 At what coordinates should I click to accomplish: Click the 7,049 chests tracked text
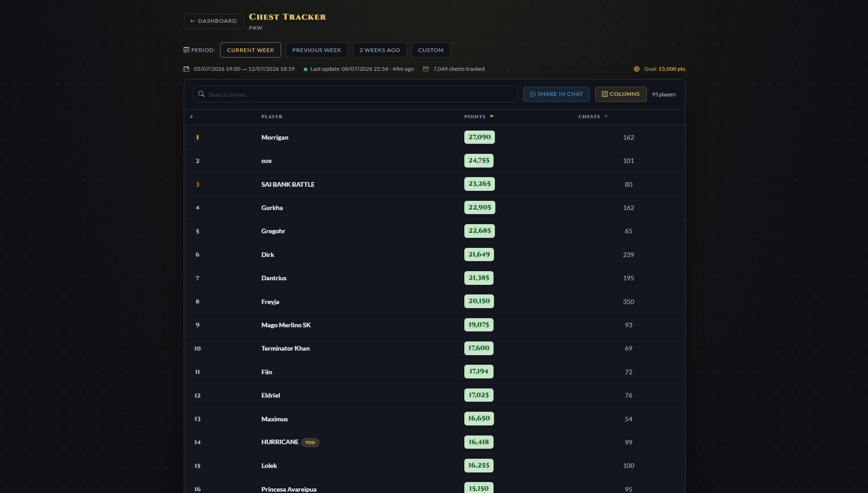pyautogui.click(x=459, y=69)
